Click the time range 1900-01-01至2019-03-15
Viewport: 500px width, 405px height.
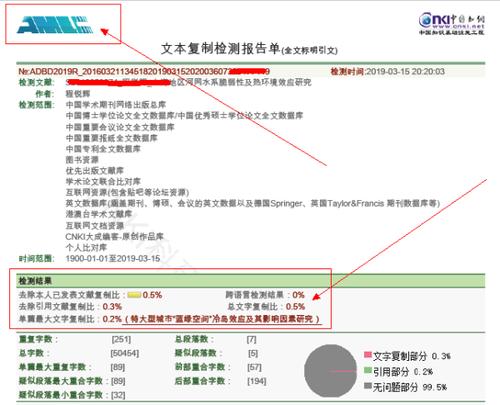coord(113,259)
